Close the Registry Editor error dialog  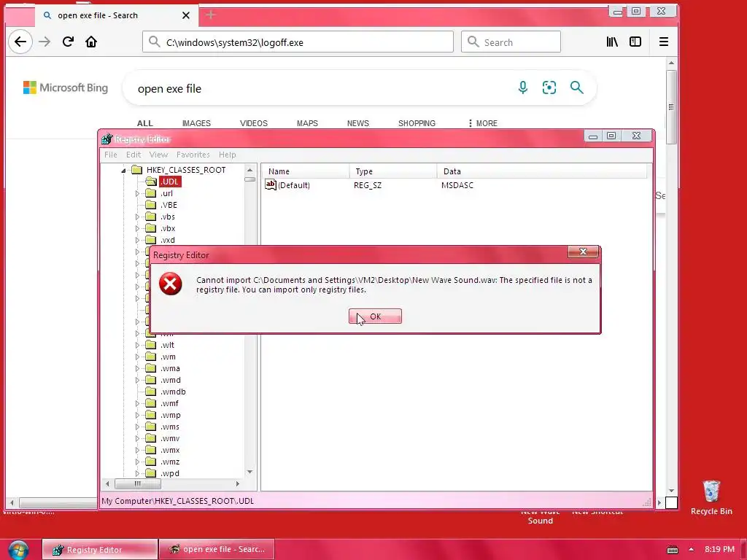point(583,252)
